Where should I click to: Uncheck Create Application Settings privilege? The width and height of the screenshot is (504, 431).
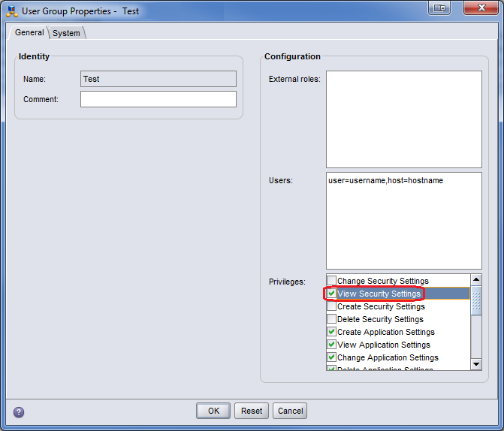[x=331, y=332]
